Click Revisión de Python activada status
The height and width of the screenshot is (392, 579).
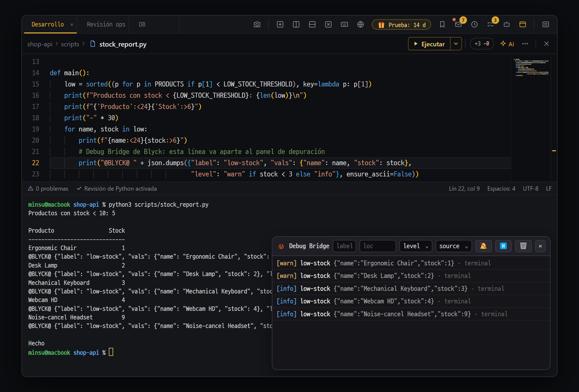117,189
